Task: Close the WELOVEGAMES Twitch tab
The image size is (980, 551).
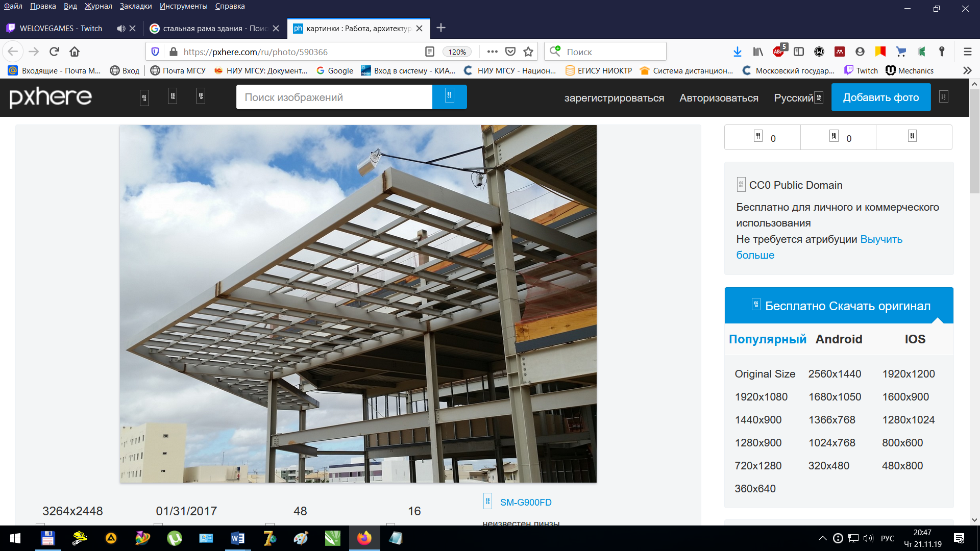Action: click(x=132, y=29)
